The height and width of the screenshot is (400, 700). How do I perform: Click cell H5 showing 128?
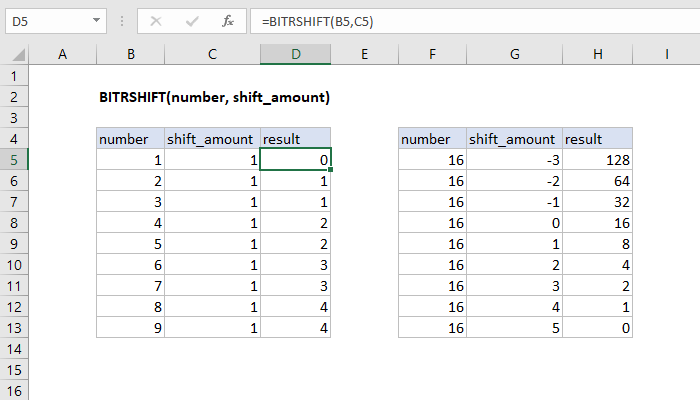click(x=597, y=160)
